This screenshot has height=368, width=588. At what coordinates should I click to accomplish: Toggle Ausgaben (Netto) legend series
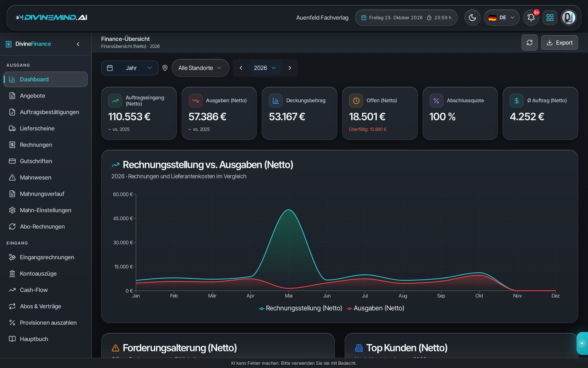point(375,308)
